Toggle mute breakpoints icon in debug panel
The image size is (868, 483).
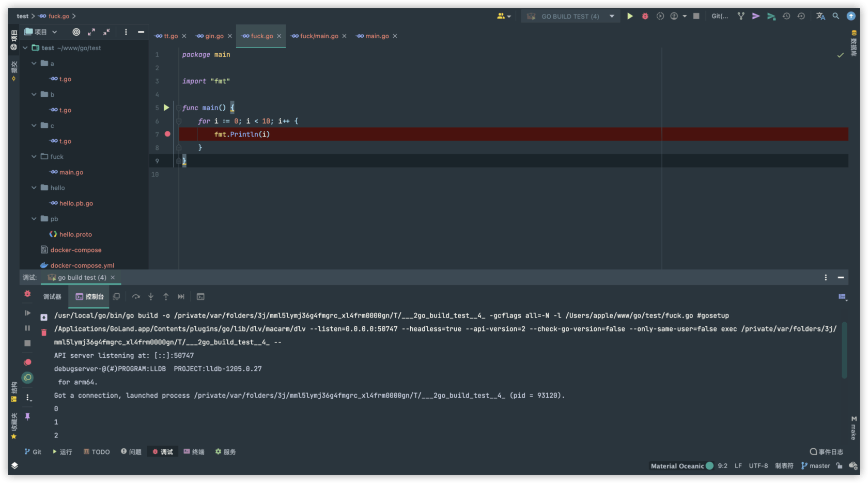point(27,378)
